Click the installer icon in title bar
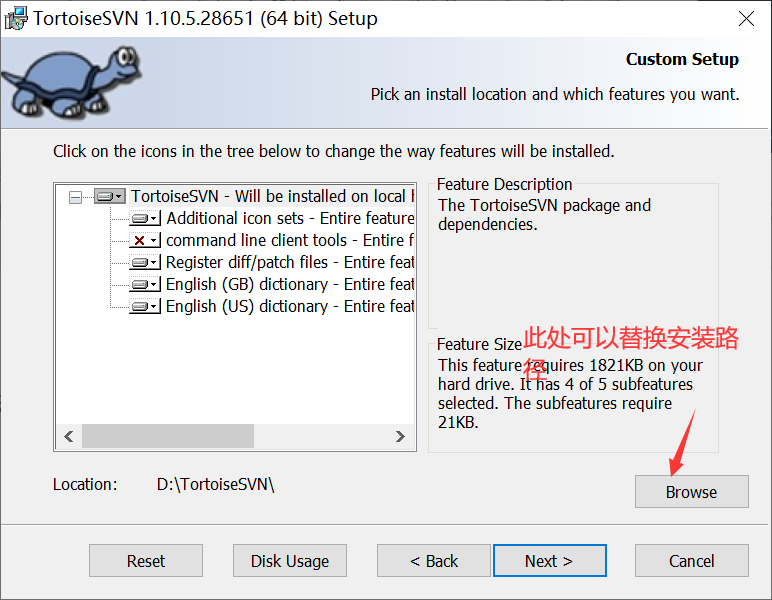772x600 pixels. (x=16, y=19)
